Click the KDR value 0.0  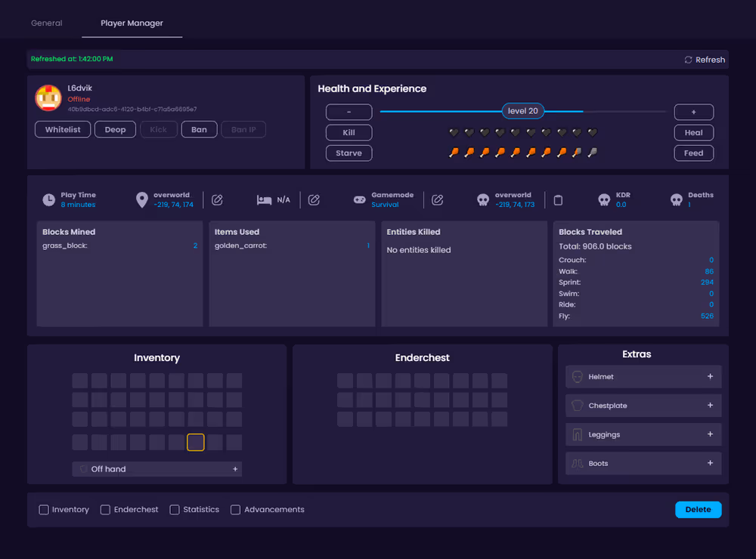[621, 205]
